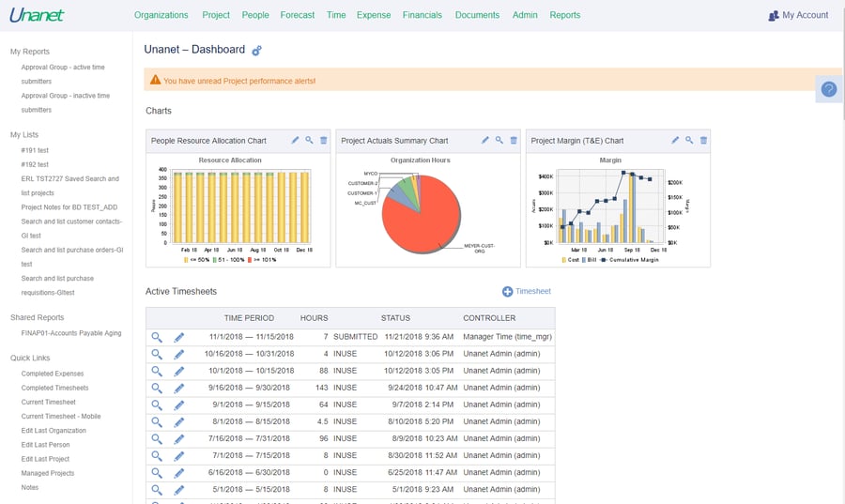Trash the Project Margin (T&E) Chart

coord(703,140)
